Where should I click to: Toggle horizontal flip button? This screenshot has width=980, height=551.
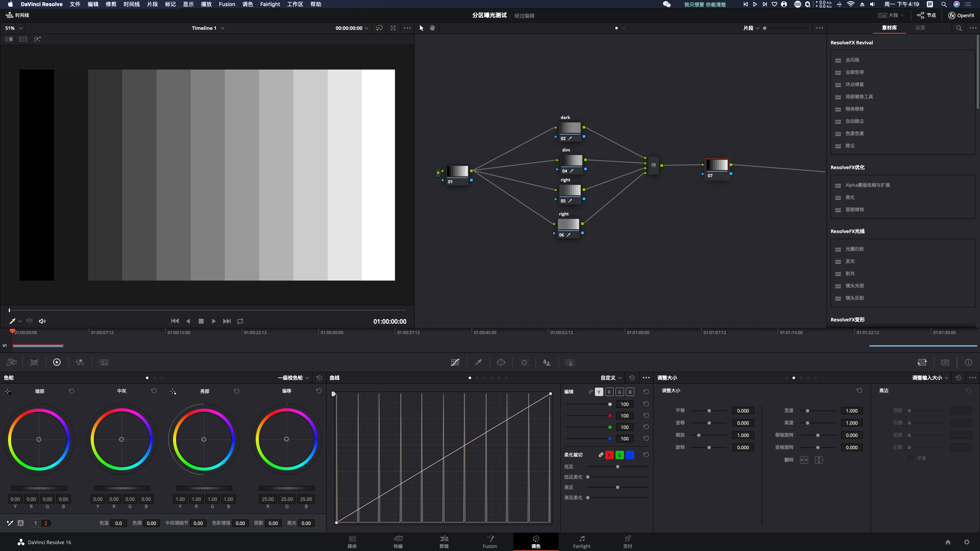[x=804, y=460]
